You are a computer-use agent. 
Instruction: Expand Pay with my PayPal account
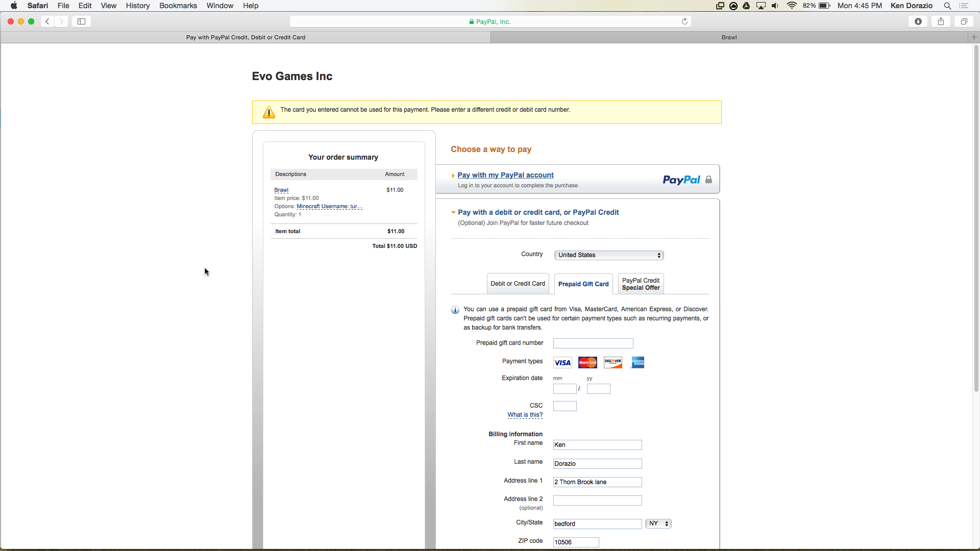[x=505, y=175]
